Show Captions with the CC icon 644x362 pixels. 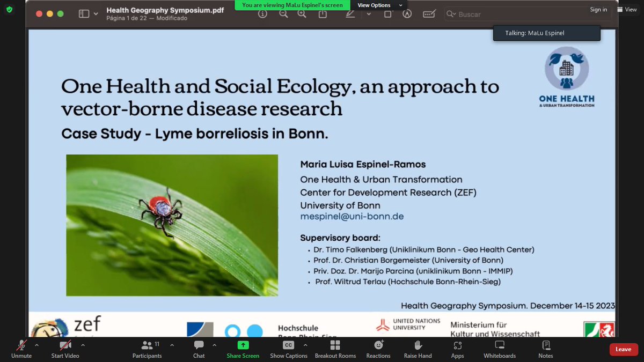(288, 345)
